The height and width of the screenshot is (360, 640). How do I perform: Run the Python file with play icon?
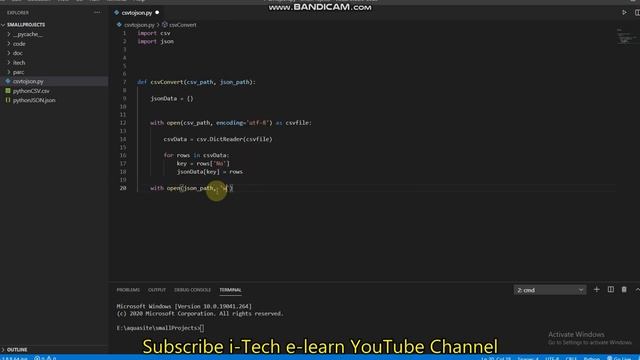[x=624, y=13]
